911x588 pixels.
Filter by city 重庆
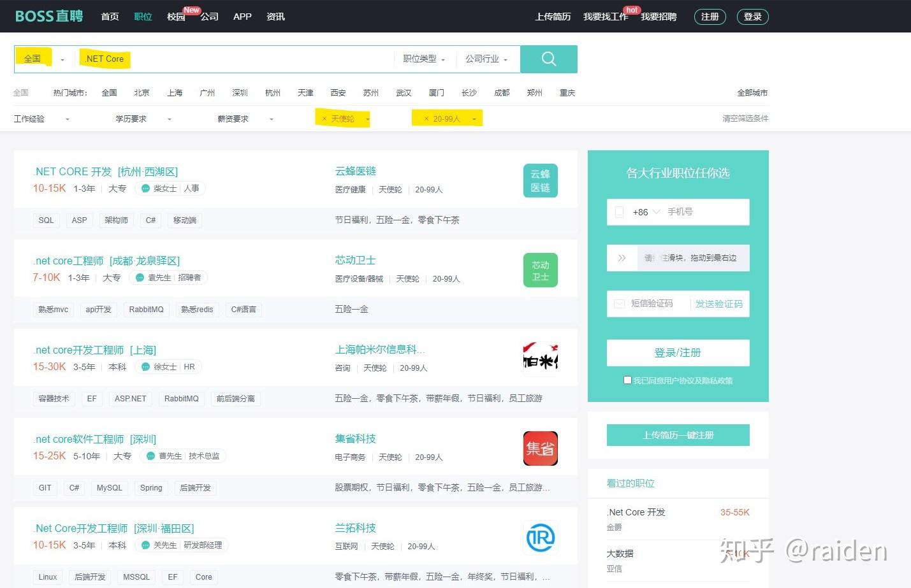tap(567, 93)
